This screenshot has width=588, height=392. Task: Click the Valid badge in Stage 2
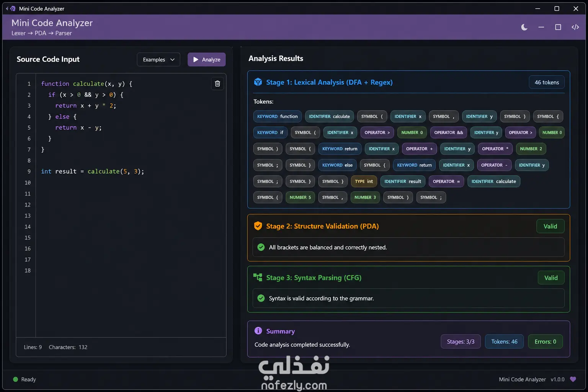coord(550,226)
